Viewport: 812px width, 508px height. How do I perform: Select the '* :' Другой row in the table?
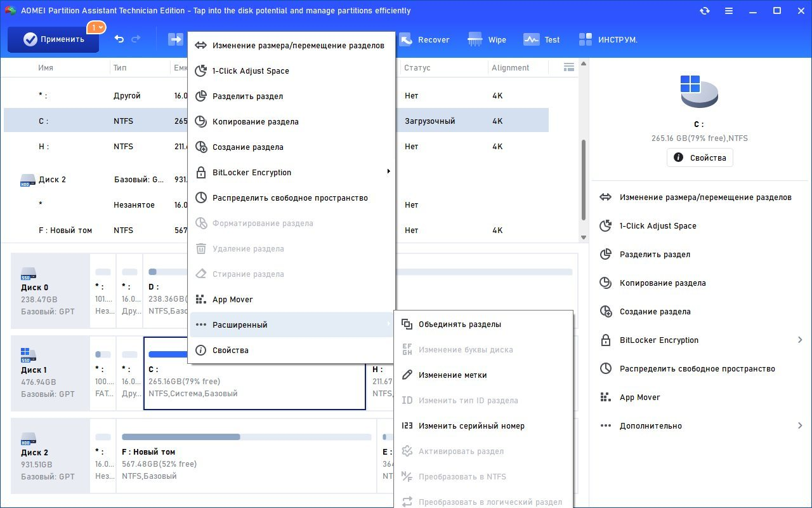[276, 96]
